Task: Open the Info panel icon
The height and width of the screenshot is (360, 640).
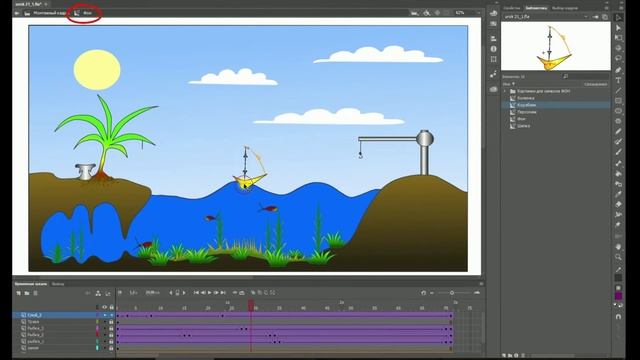Action: point(493,49)
